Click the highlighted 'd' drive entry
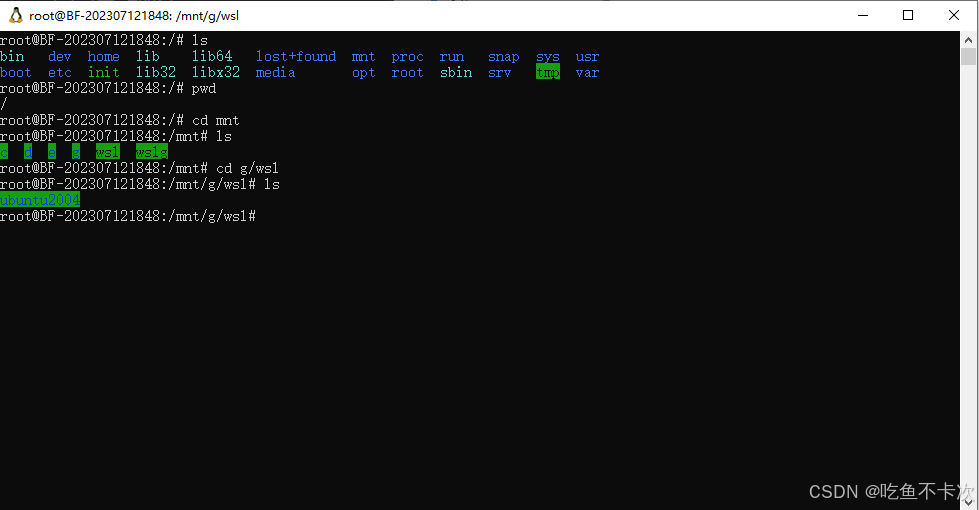 click(28, 152)
